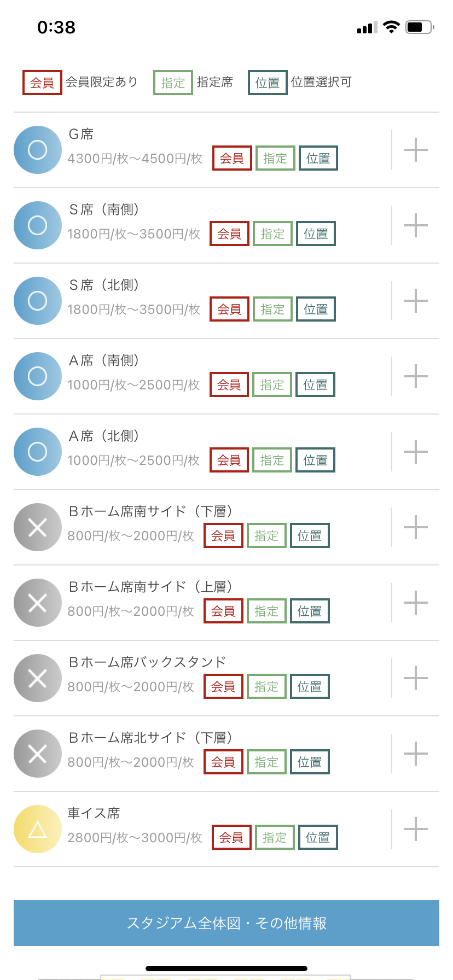Expand Bホーム席南サイド（上層） with its plus icon
The image size is (453, 980).
click(415, 603)
